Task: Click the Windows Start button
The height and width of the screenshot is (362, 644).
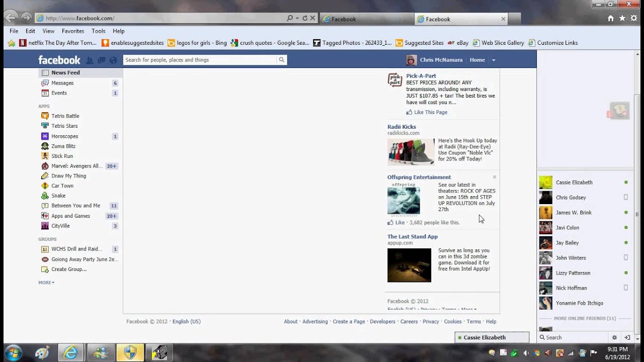Action: [14, 352]
